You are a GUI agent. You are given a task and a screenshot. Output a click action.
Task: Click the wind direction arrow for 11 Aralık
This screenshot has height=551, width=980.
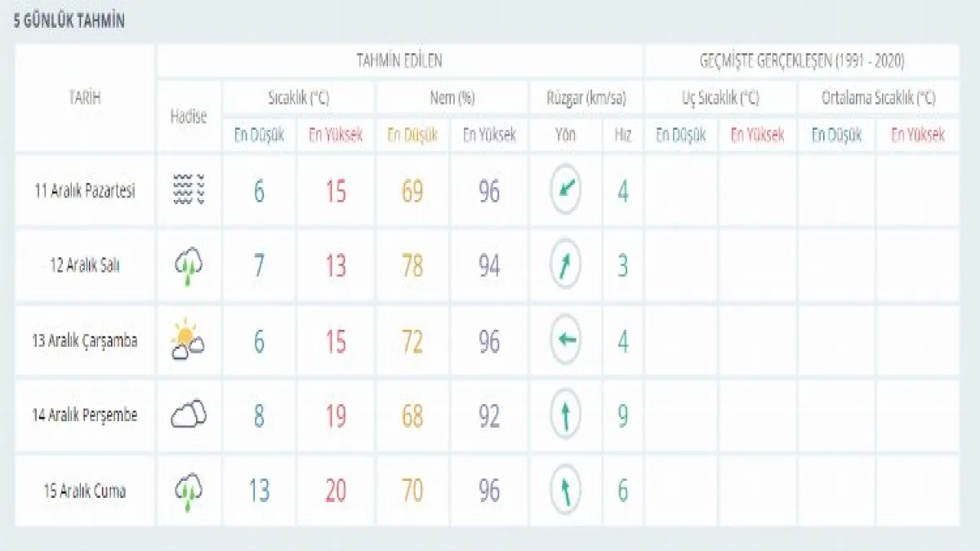(x=566, y=190)
